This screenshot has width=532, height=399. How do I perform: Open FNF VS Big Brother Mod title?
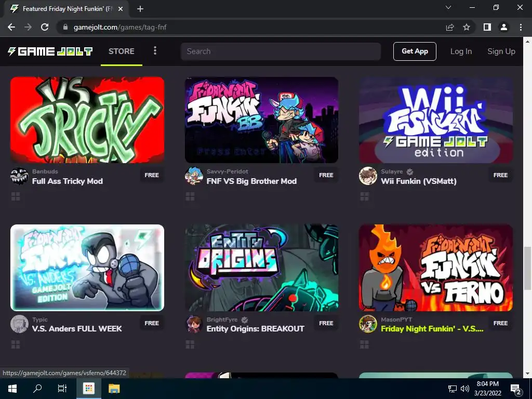tap(251, 181)
